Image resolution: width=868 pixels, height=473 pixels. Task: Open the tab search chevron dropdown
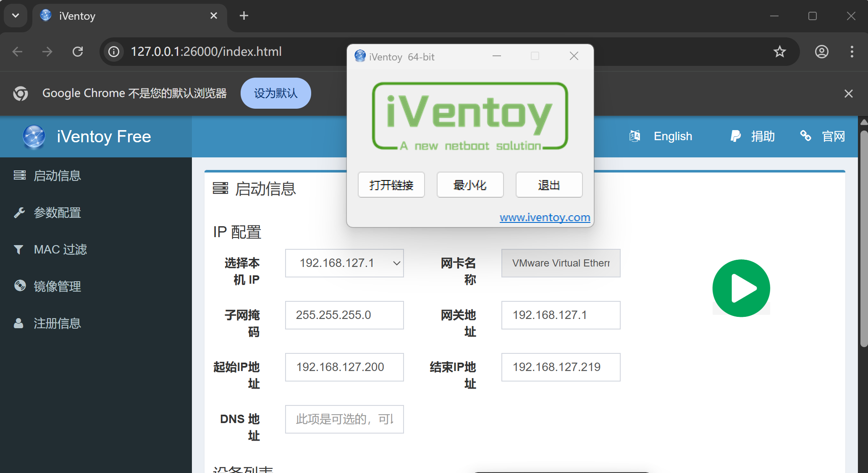point(16,16)
